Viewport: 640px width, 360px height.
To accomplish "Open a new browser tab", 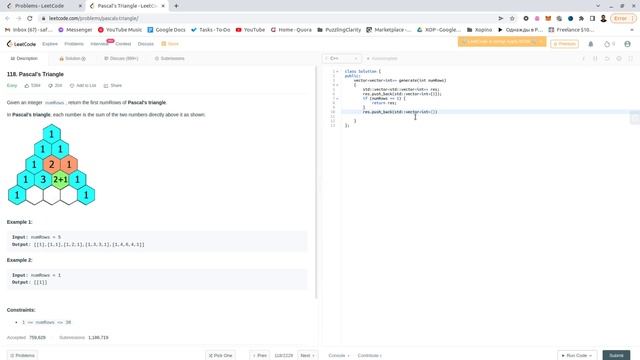I will click(x=176, y=6).
